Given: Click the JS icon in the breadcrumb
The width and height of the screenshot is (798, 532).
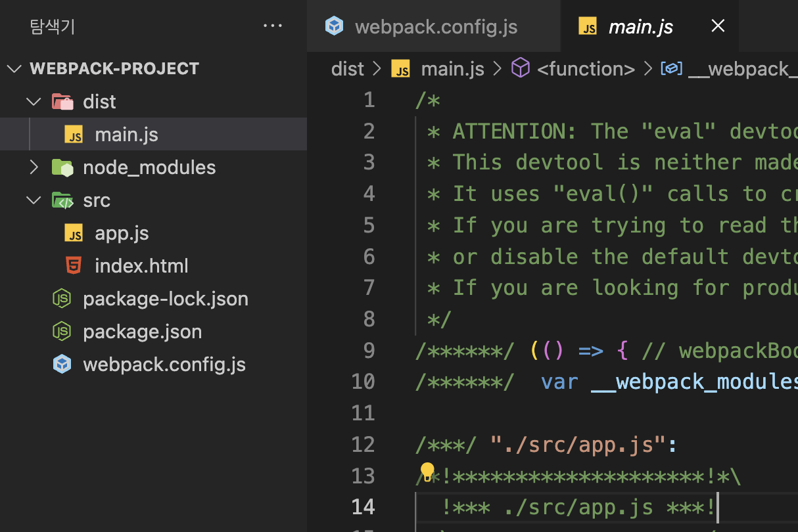Looking at the screenshot, I should coord(401,68).
